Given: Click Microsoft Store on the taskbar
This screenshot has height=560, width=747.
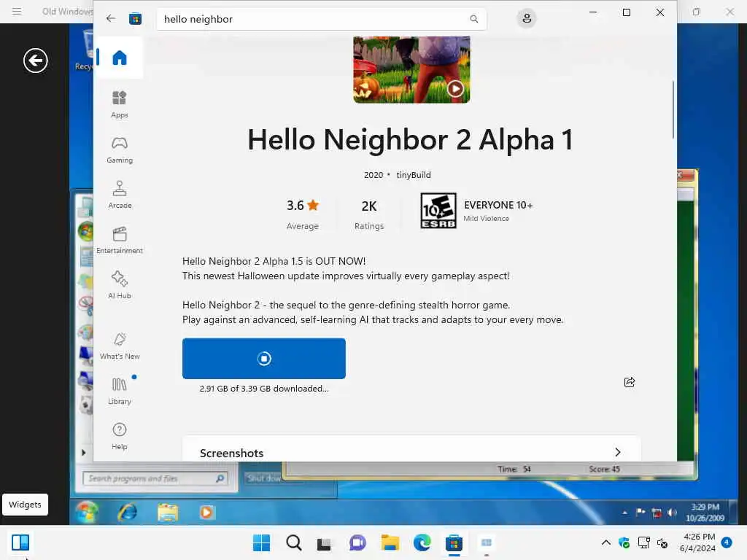Looking at the screenshot, I should click(454, 542).
